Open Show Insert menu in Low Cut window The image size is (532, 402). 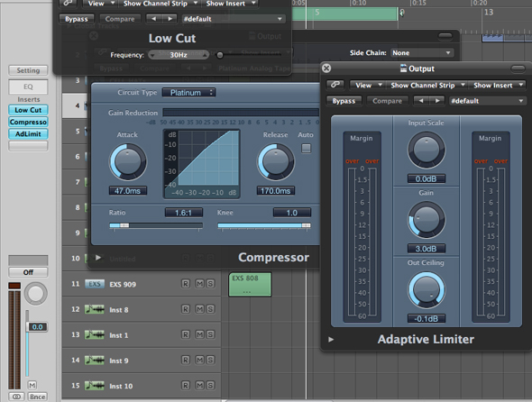pos(230,4)
